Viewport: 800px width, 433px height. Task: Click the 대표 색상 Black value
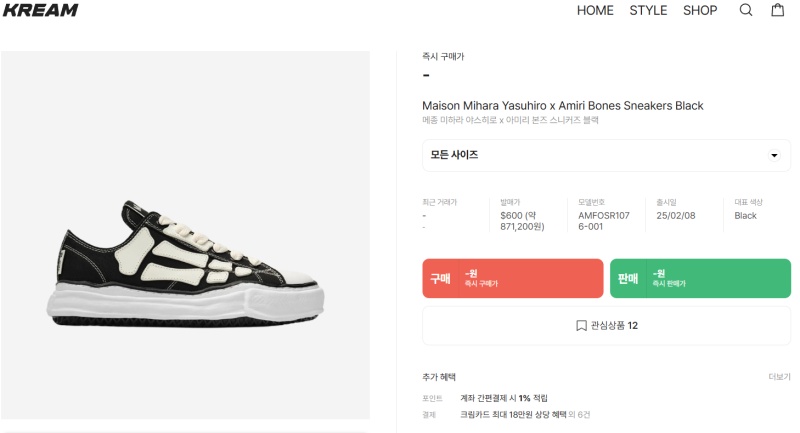(x=745, y=215)
